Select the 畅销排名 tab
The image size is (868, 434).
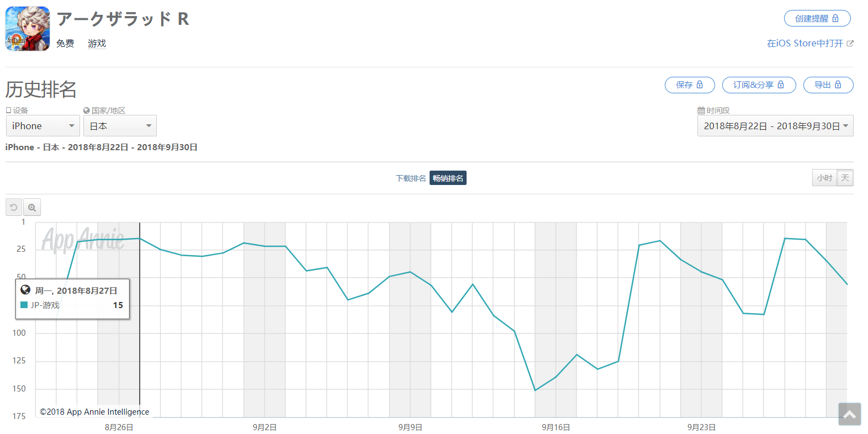448,178
